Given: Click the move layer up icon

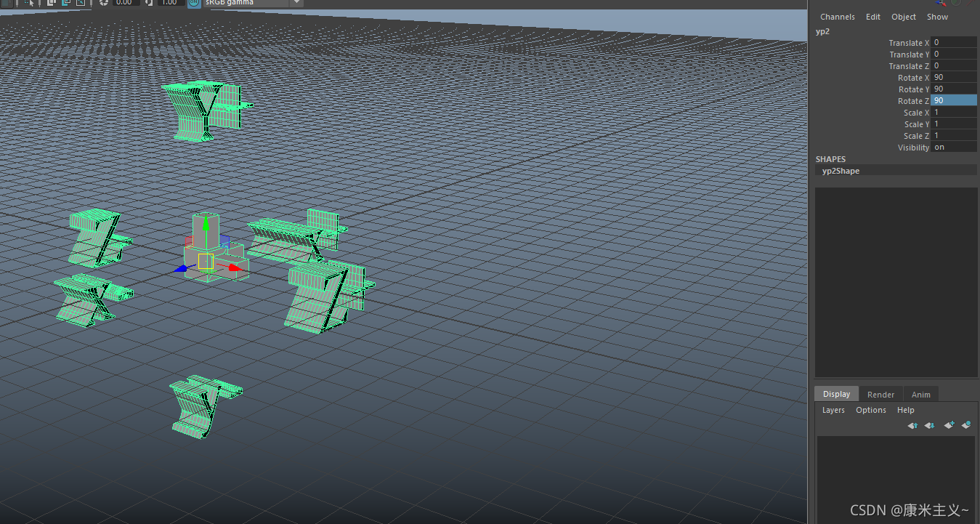Looking at the screenshot, I should click(912, 425).
